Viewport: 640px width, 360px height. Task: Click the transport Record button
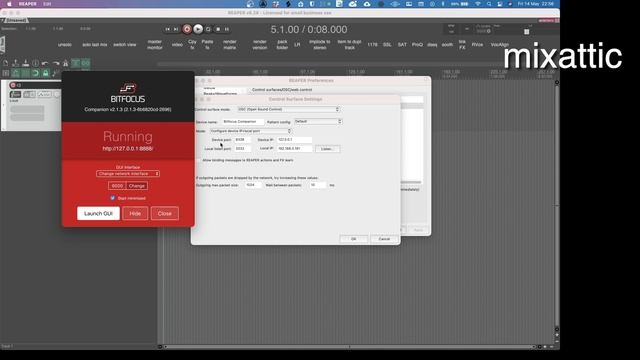click(x=187, y=29)
